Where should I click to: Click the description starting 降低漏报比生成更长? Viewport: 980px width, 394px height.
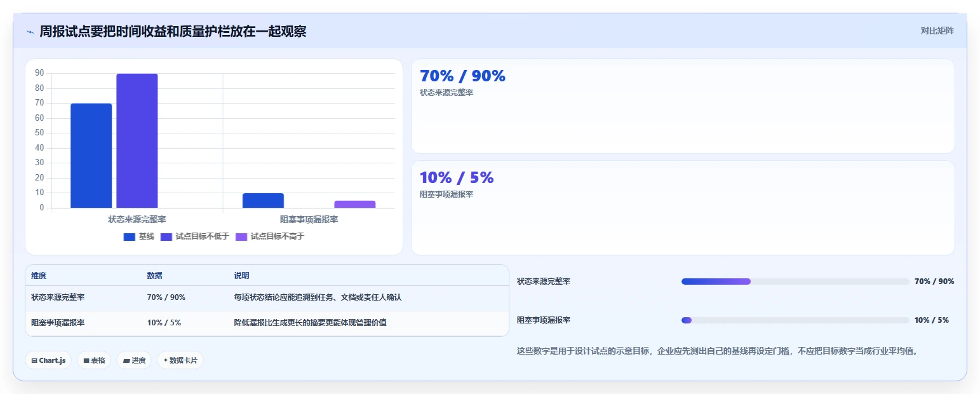coord(310,323)
